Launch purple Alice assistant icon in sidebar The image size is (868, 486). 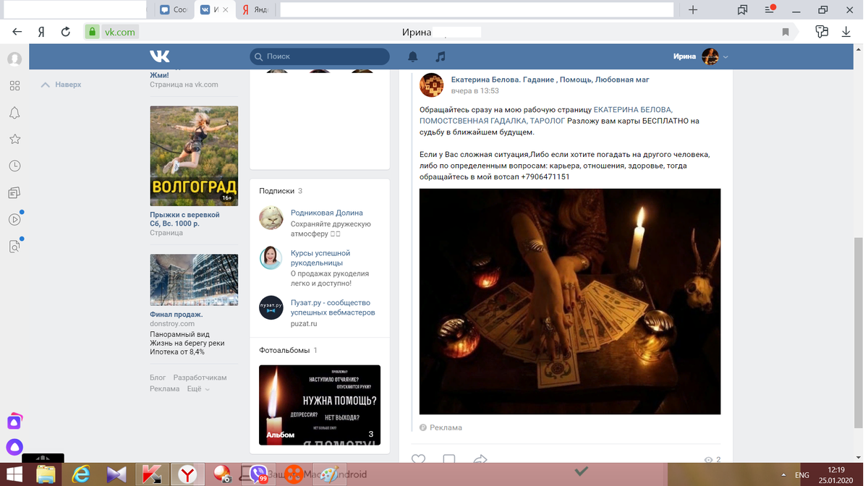pyautogui.click(x=14, y=447)
